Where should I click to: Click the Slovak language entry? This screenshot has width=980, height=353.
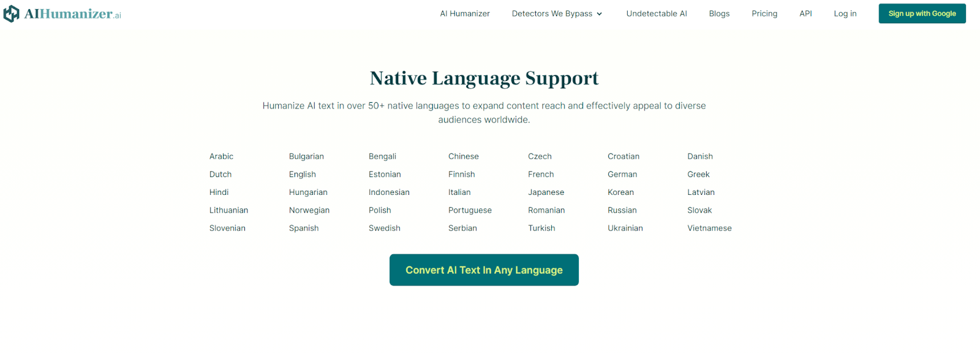click(x=699, y=210)
